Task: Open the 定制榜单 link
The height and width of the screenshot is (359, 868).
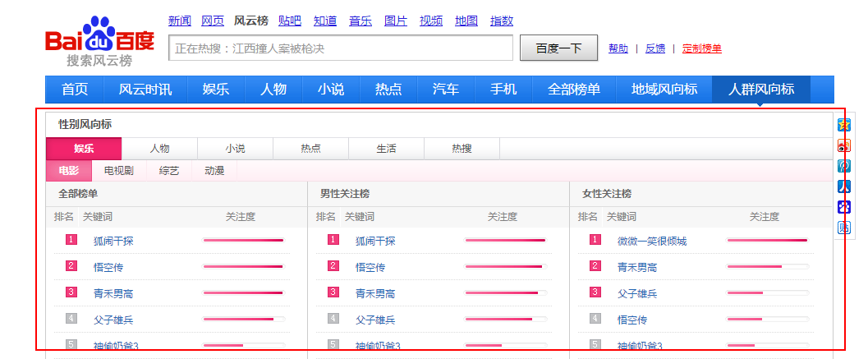Action: (x=701, y=48)
